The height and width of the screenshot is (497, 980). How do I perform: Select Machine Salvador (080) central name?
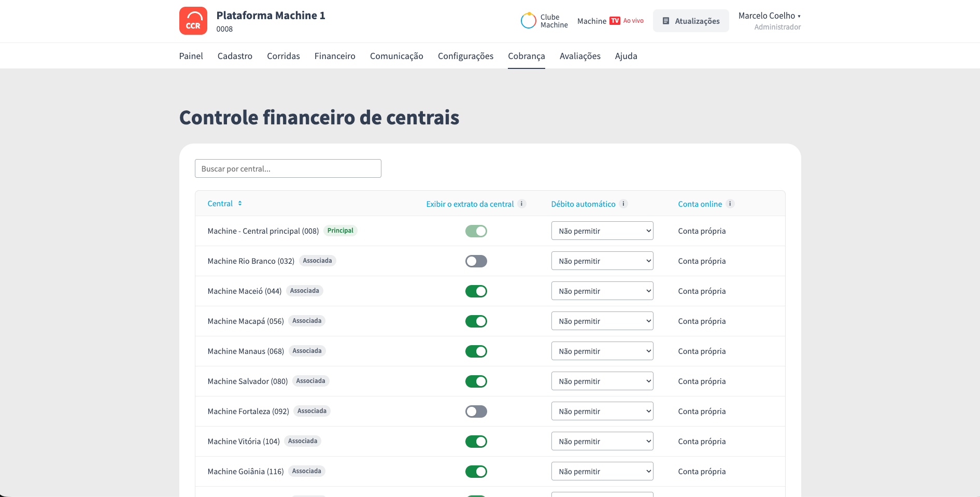click(x=248, y=381)
